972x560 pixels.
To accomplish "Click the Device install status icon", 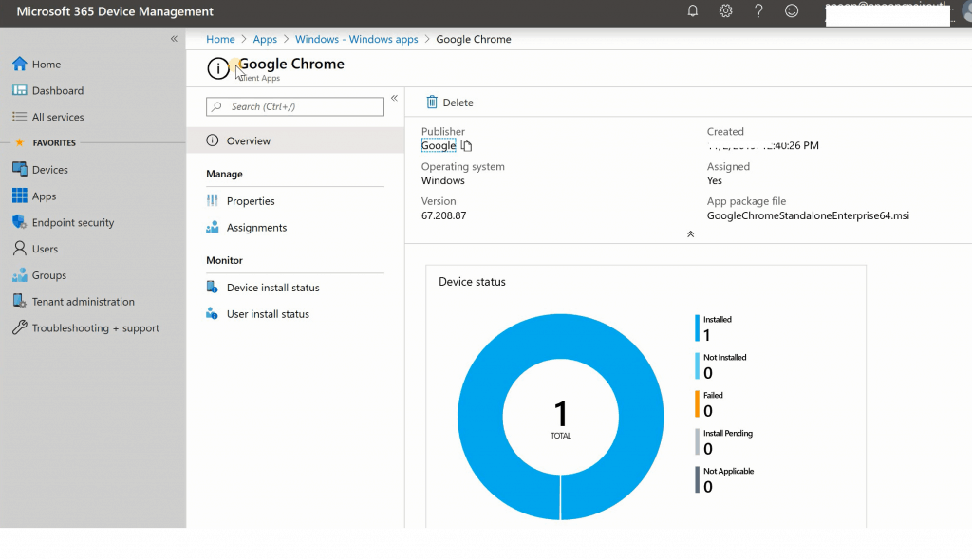I will tap(213, 288).
